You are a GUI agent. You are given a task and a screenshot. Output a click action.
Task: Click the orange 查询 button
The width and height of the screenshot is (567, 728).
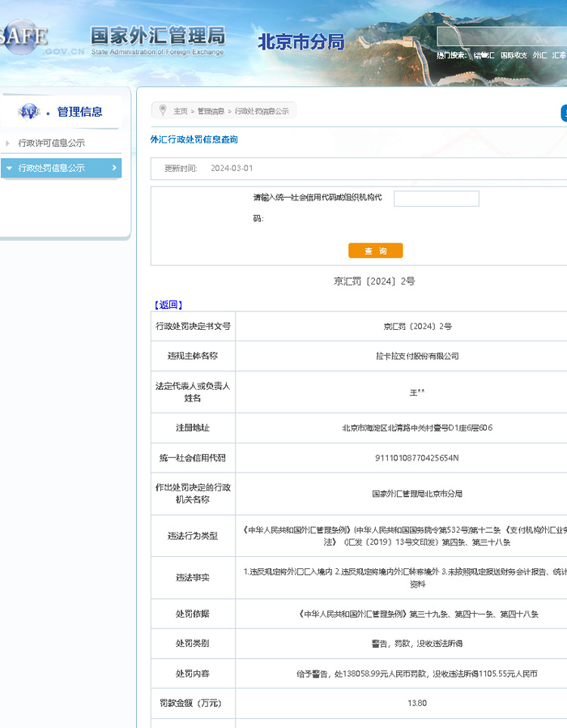point(375,251)
